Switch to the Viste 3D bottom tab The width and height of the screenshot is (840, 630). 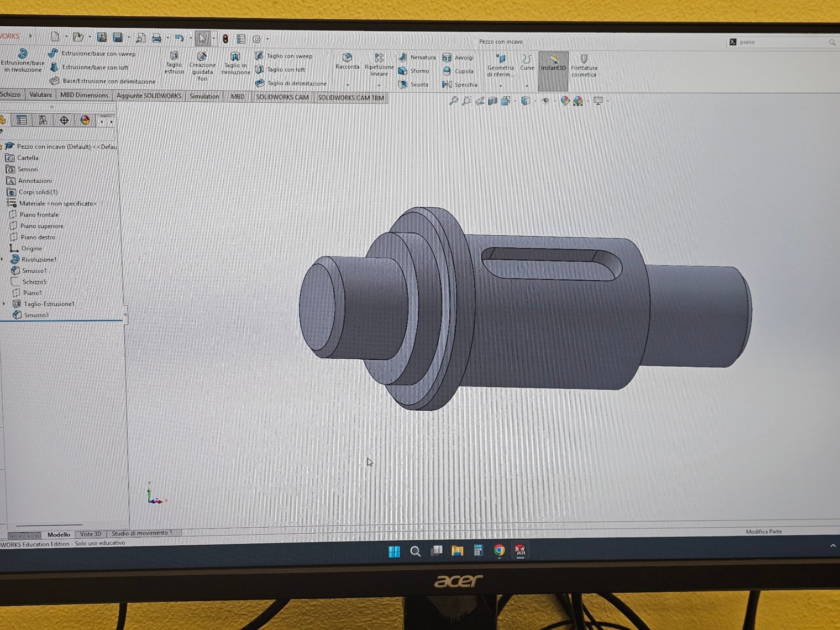pos(91,534)
